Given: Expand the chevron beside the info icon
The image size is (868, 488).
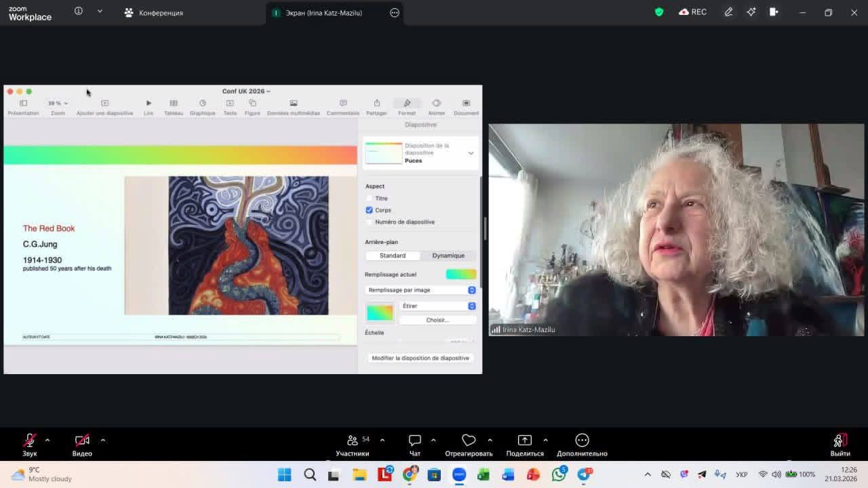Looking at the screenshot, I should coord(100,12).
